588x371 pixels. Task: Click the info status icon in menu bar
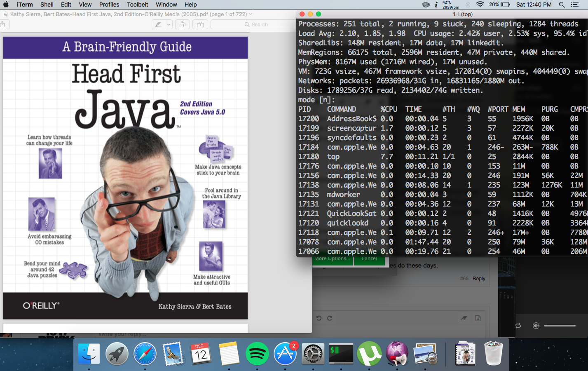tap(436, 5)
